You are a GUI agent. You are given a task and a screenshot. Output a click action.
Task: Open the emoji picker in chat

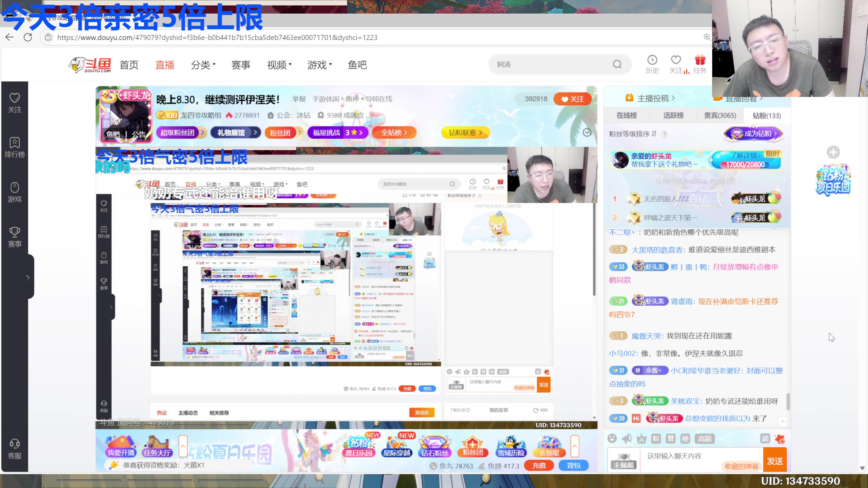(x=612, y=439)
